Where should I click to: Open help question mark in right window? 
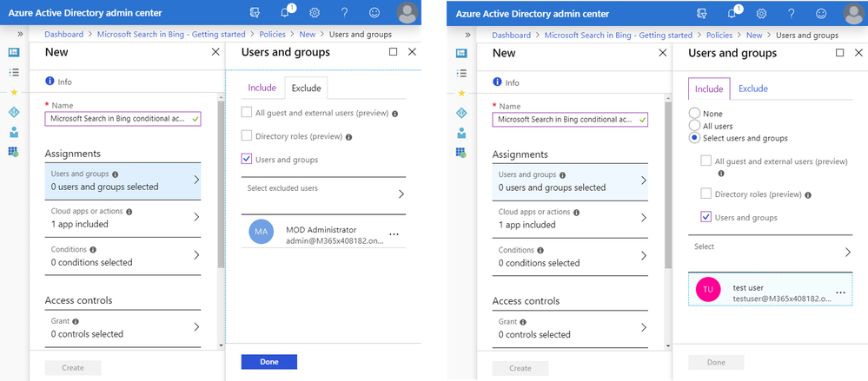pos(791,13)
